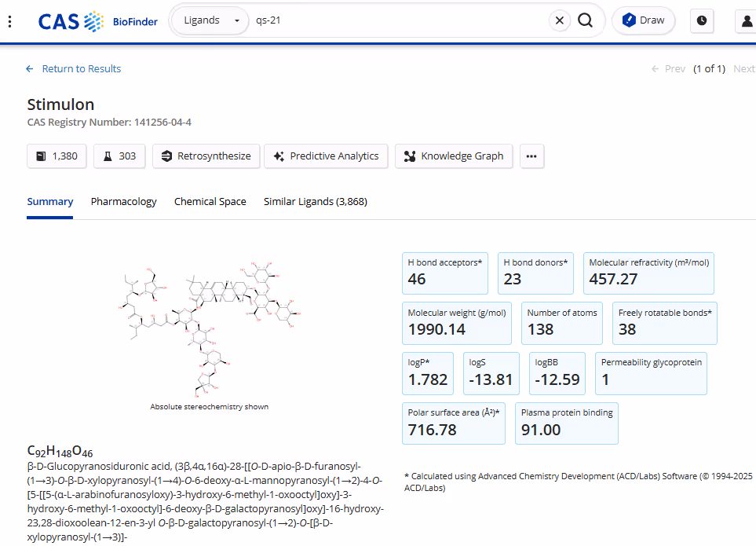This screenshot has width=756, height=546.
Task: Run search with the magnifying glass icon
Action: (x=586, y=20)
